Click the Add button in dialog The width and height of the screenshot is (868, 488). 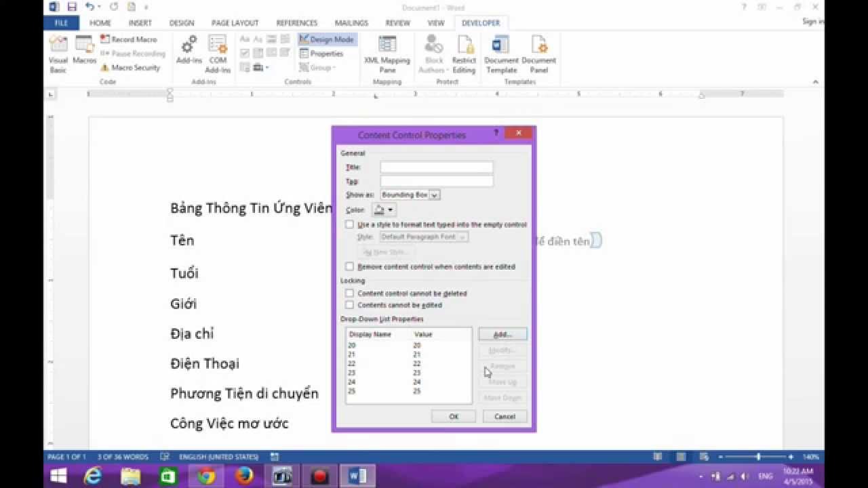point(502,335)
